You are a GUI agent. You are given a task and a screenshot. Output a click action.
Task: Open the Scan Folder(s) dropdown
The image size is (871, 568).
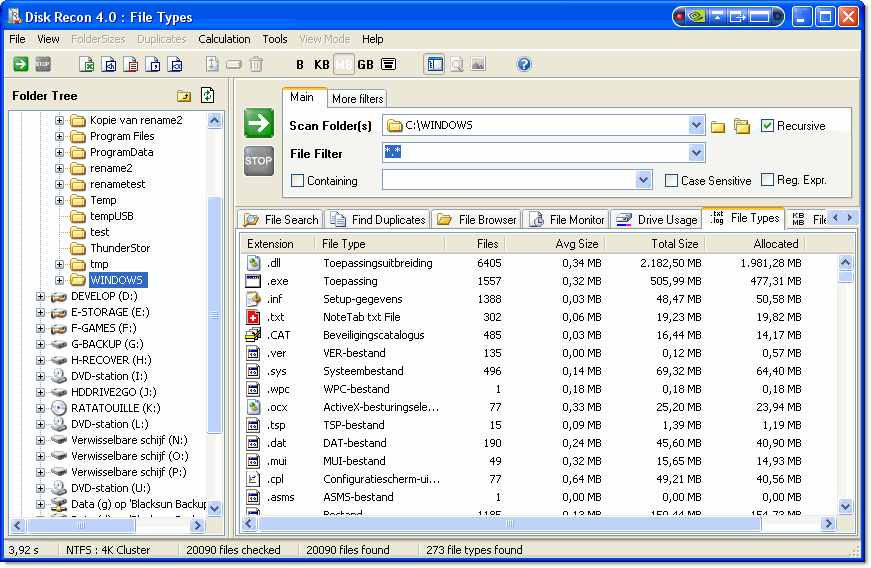tap(696, 125)
